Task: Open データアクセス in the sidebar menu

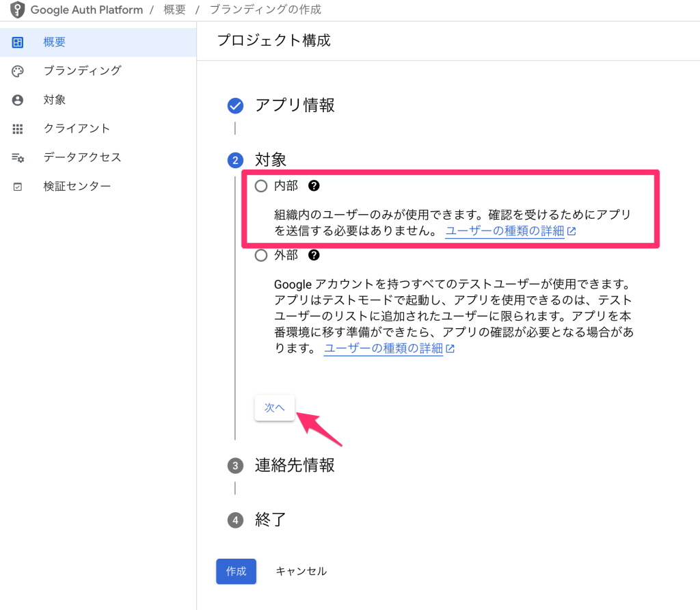Action: point(98,158)
